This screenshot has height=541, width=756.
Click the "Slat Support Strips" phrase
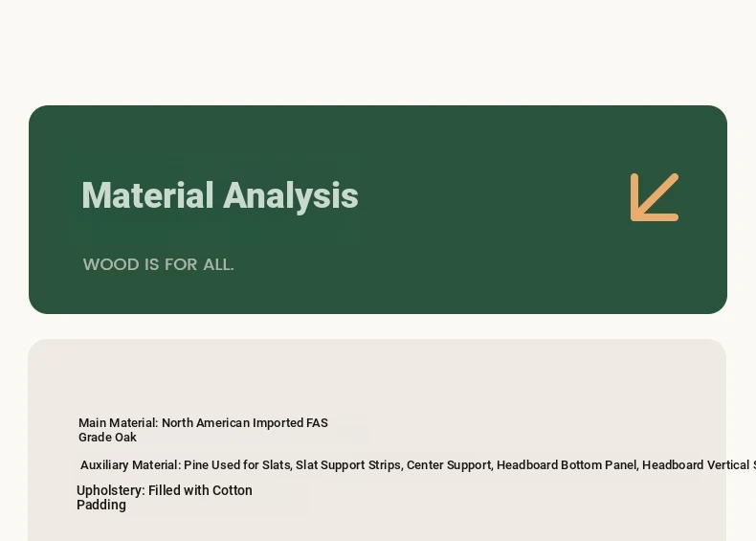[347, 465]
